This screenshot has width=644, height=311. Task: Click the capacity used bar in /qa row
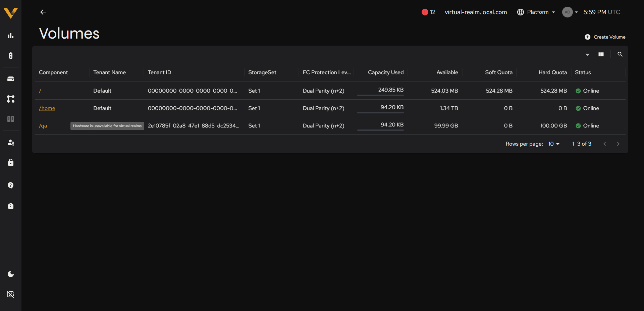[380, 130]
